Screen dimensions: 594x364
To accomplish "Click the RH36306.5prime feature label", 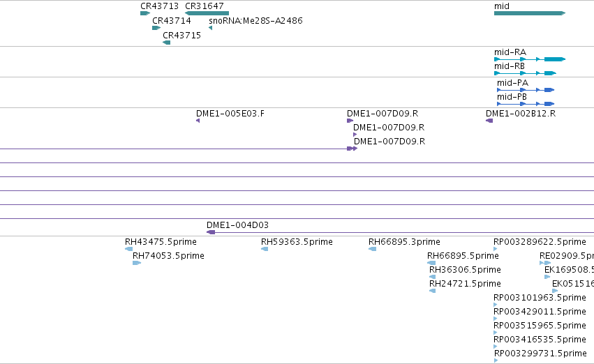I will (x=465, y=270).
